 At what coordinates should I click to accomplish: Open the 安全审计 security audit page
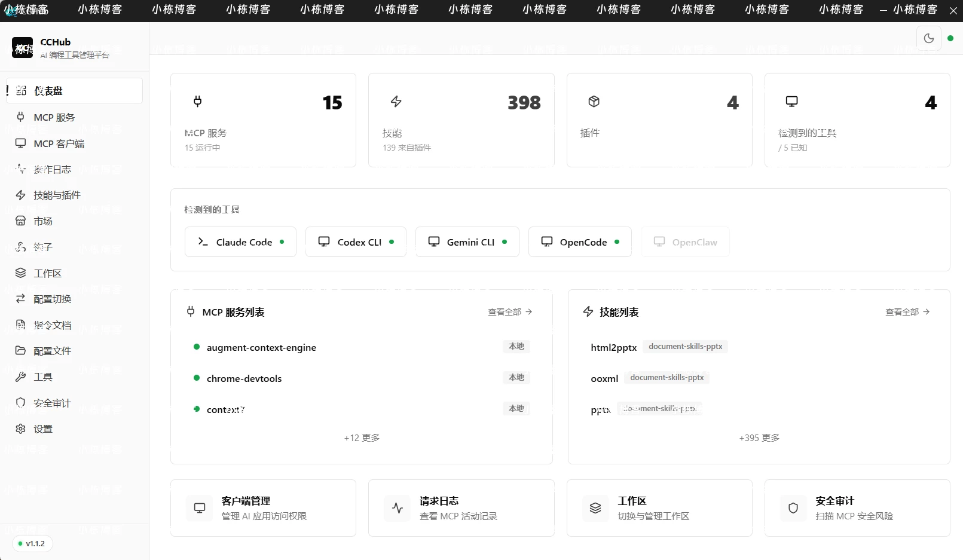pyautogui.click(x=51, y=403)
